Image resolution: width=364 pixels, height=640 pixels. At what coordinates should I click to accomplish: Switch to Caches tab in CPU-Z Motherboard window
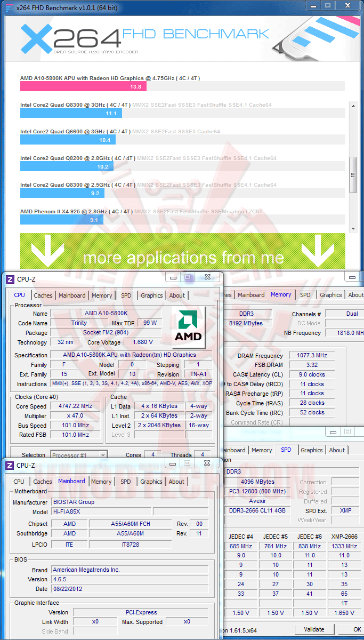[x=43, y=482]
